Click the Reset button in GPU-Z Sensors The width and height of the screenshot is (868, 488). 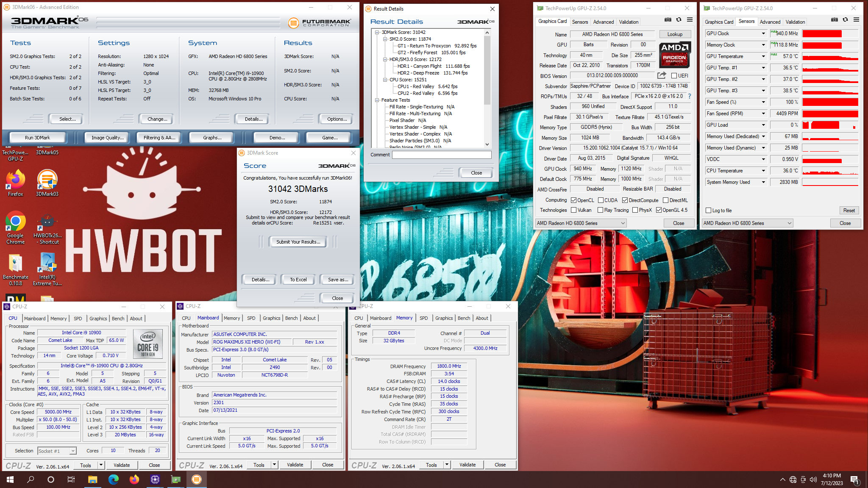(x=849, y=211)
